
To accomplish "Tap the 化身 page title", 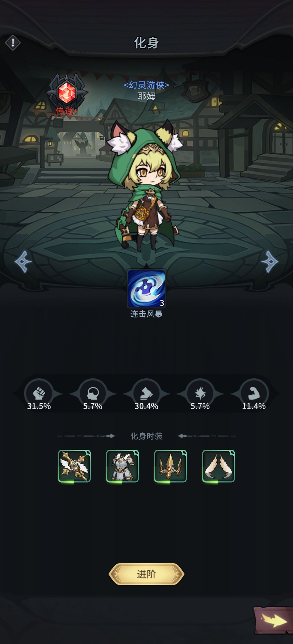I will coord(146,43).
